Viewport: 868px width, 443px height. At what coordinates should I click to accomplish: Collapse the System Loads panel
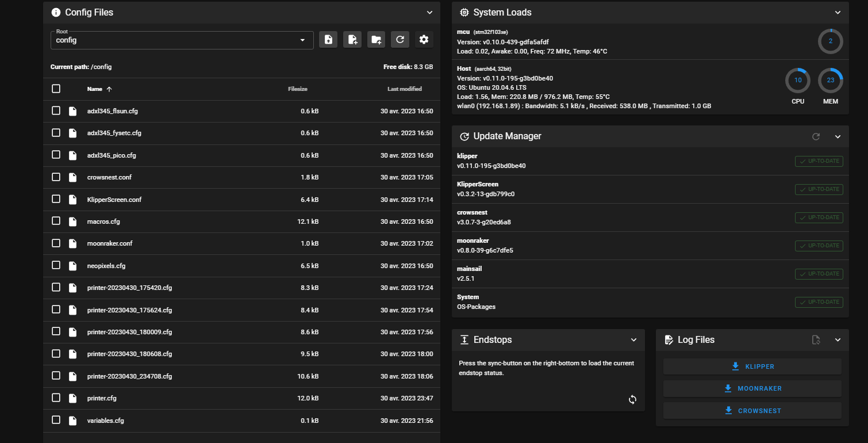pyautogui.click(x=838, y=12)
